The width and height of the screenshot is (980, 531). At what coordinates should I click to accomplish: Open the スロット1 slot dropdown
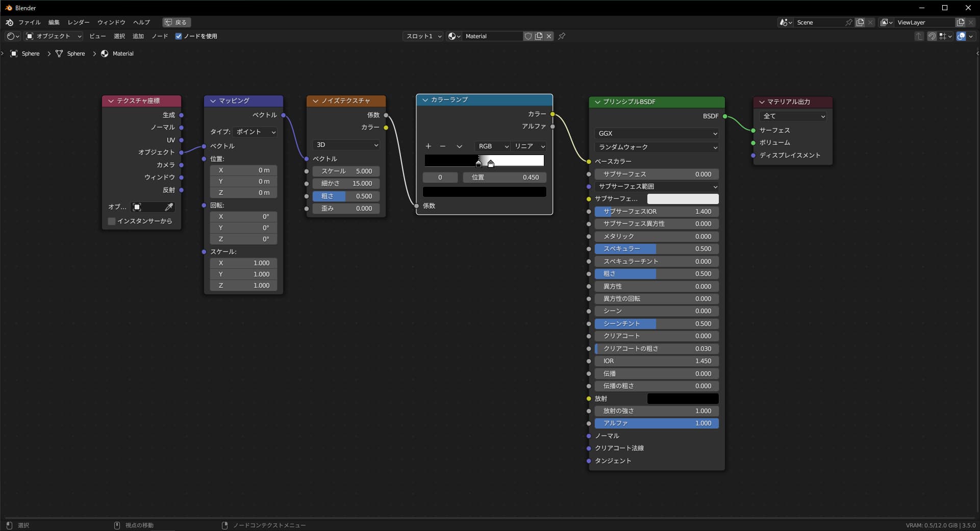point(423,36)
